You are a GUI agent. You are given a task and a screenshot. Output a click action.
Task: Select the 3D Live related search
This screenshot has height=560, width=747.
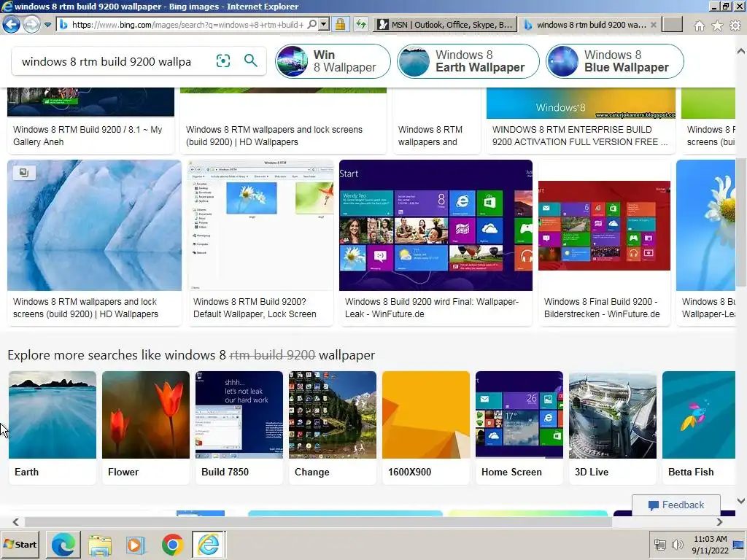coord(613,427)
